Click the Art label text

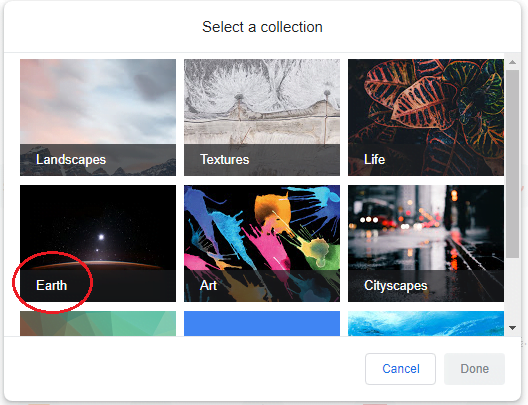click(208, 285)
